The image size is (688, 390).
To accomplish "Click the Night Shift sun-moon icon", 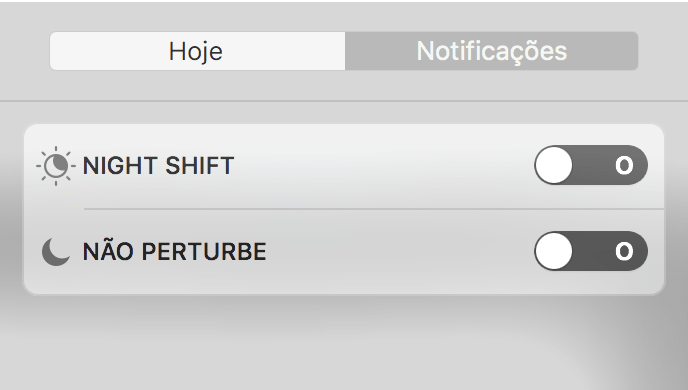I will tap(56, 166).
